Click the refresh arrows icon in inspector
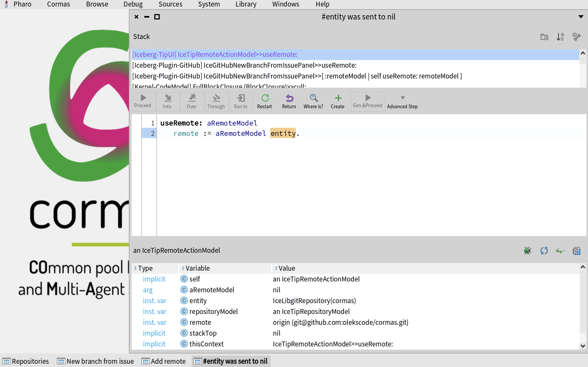The image size is (588, 367). [544, 251]
